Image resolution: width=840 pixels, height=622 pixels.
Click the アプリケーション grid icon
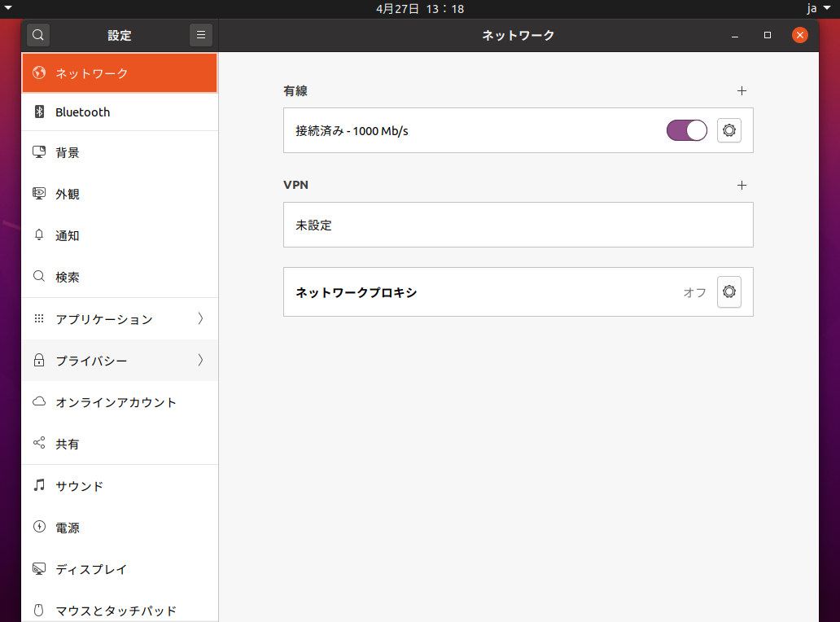pyautogui.click(x=39, y=318)
